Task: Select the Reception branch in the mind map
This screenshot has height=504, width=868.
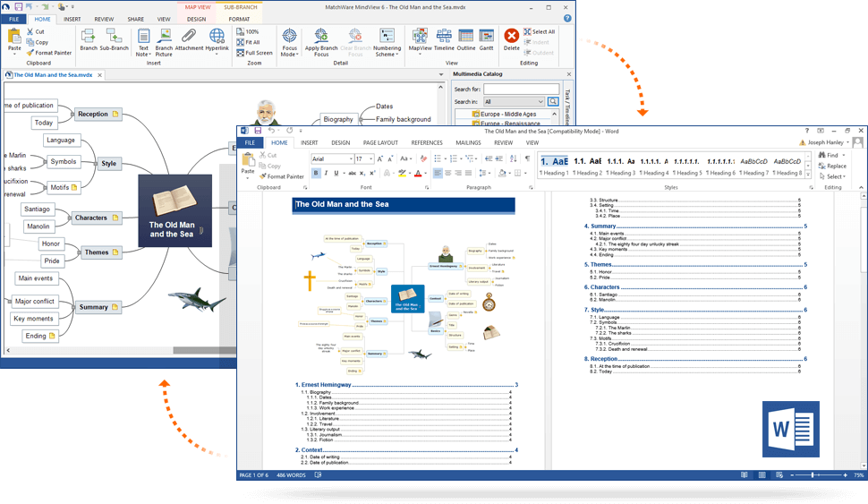Action: pyautogui.click(x=97, y=114)
